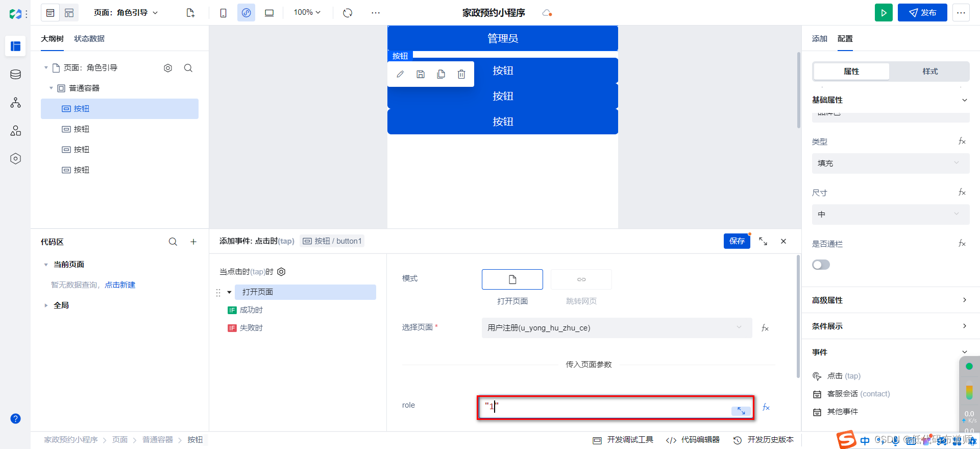Click the save icon on button toolbar
Image resolution: width=980 pixels, height=449 pixels.
click(x=421, y=74)
